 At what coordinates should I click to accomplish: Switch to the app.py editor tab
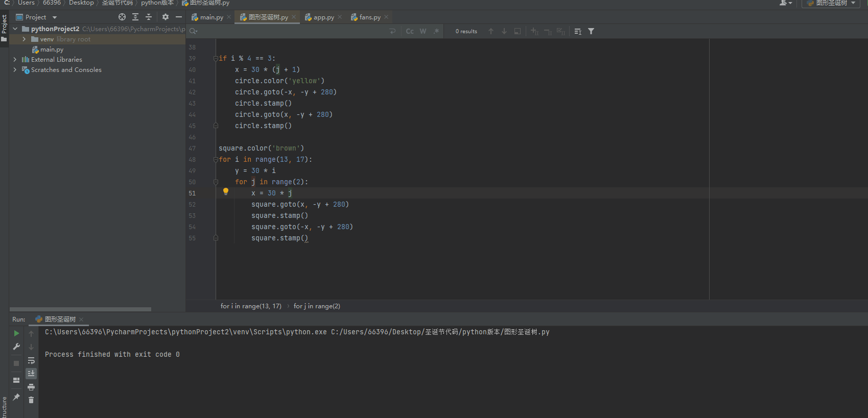[323, 17]
